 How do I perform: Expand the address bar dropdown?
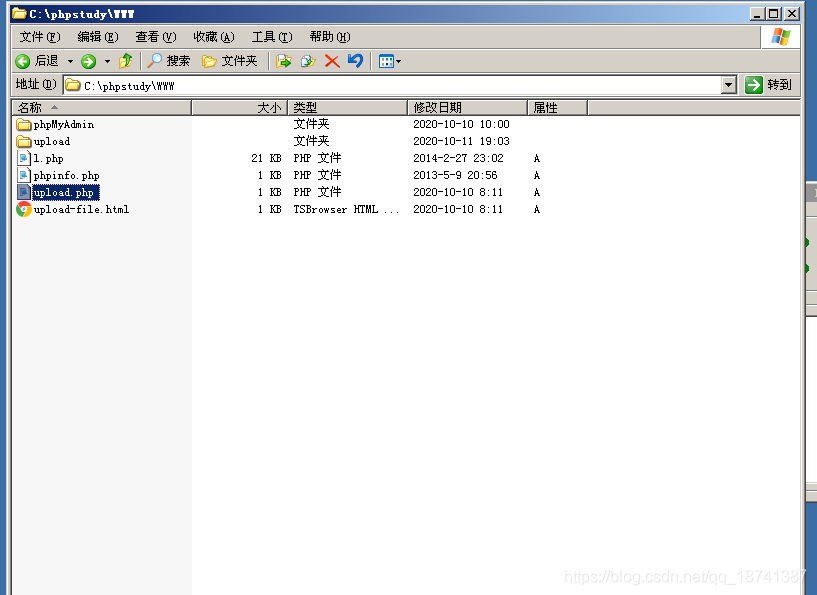point(729,85)
